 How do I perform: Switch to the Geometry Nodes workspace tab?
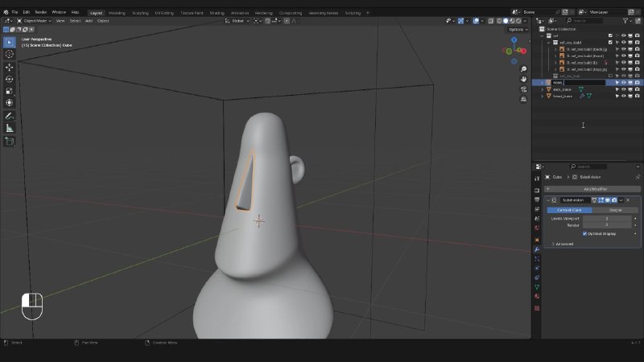[324, 13]
